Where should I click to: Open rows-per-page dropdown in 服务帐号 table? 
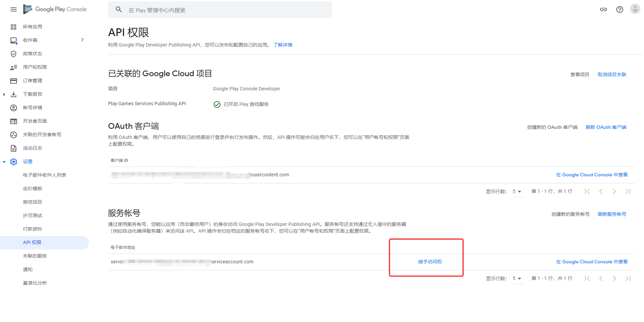[x=518, y=279]
